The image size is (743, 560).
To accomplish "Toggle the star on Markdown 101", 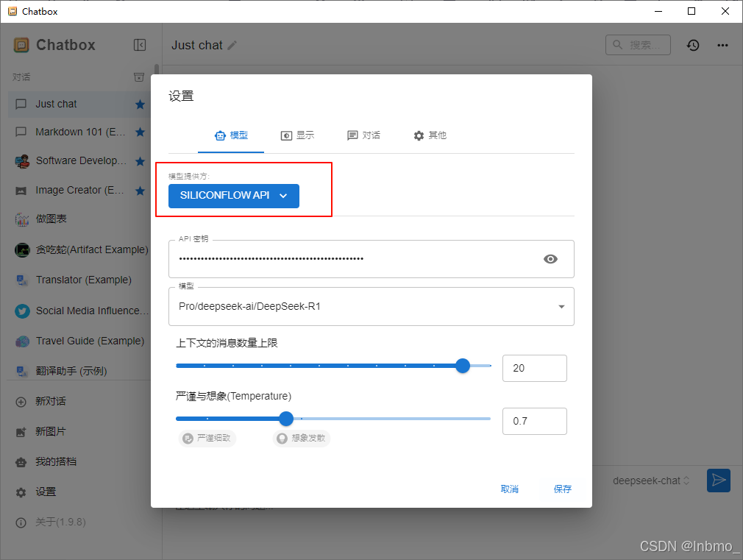I will (x=140, y=132).
